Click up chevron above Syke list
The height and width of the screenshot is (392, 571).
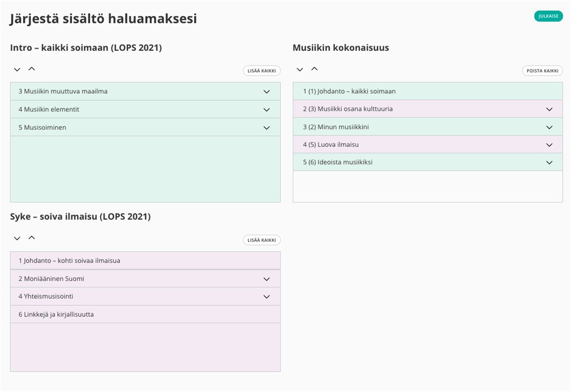pos(31,238)
